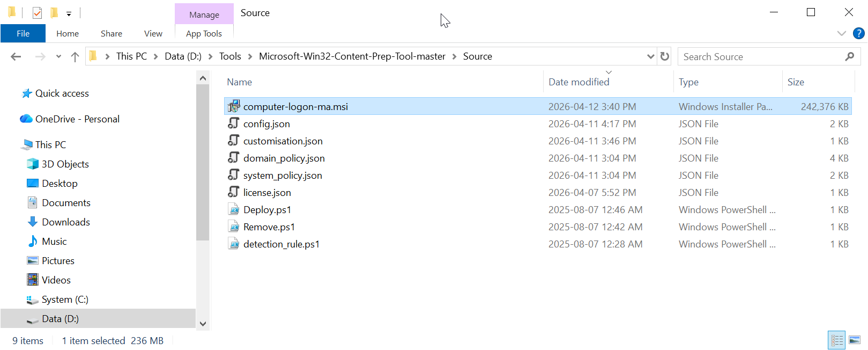Click the Properties quick access toolbar icon

coord(37,13)
